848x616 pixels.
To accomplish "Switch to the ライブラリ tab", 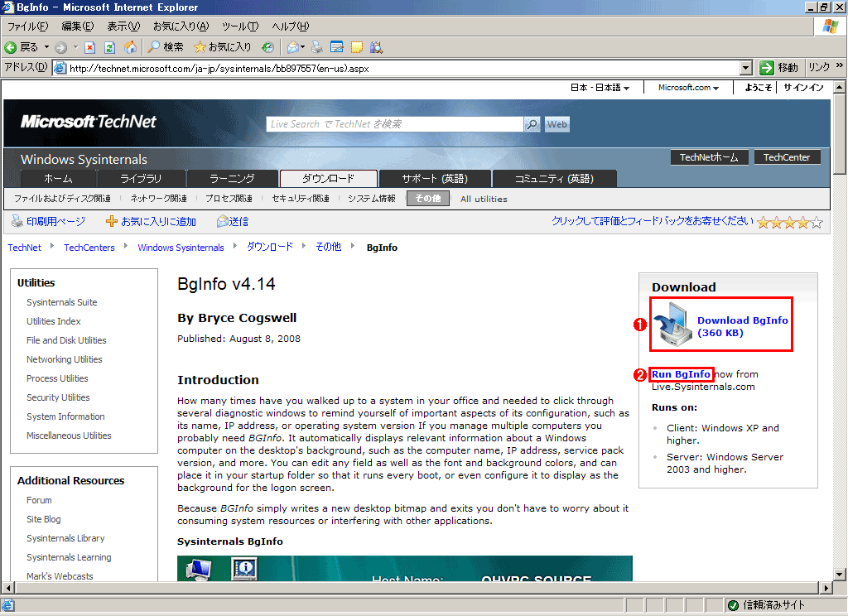I will pyautogui.click(x=141, y=179).
